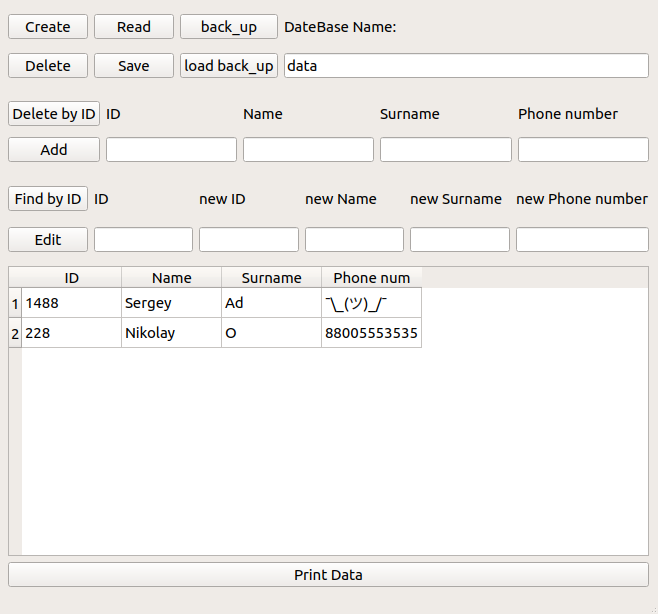658x614 pixels.
Task: Focus the new Name input field
Action: [354, 240]
